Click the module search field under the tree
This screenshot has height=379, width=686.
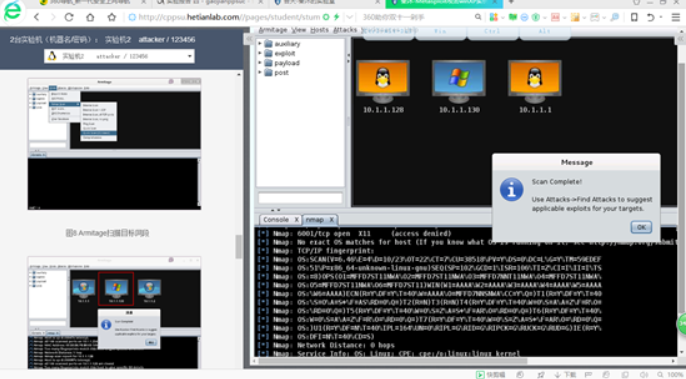click(x=300, y=198)
